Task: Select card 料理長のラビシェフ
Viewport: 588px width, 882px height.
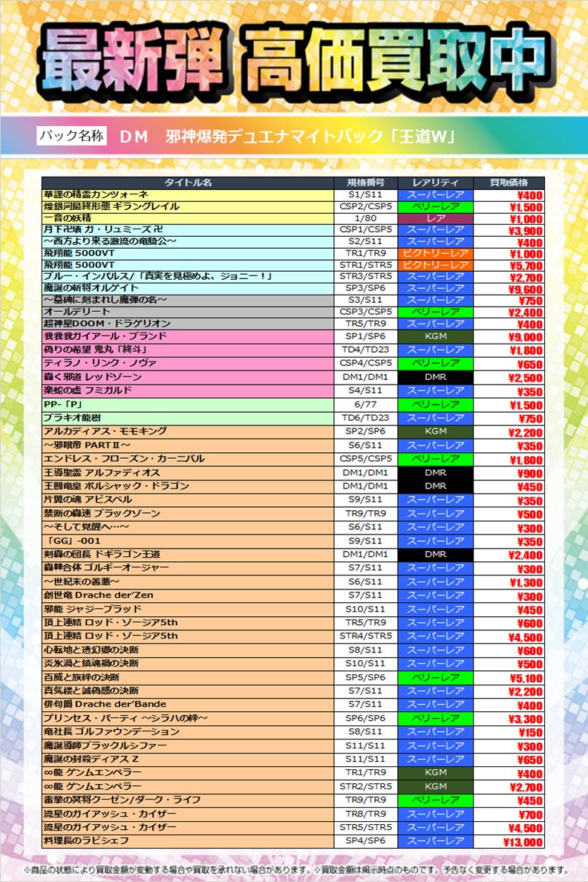Action: click(x=86, y=841)
